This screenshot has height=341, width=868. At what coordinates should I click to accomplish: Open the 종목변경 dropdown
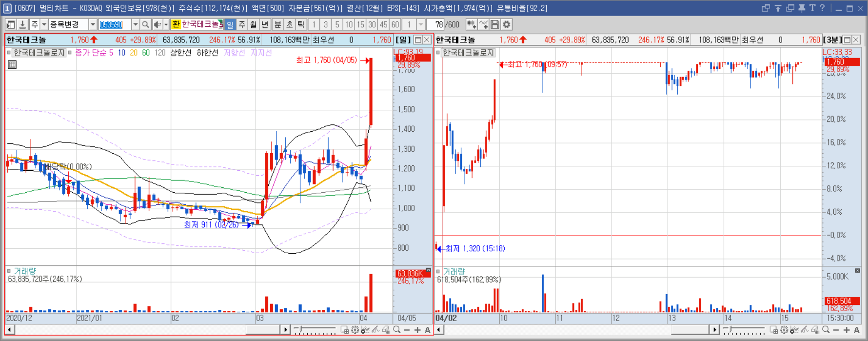pos(93,24)
